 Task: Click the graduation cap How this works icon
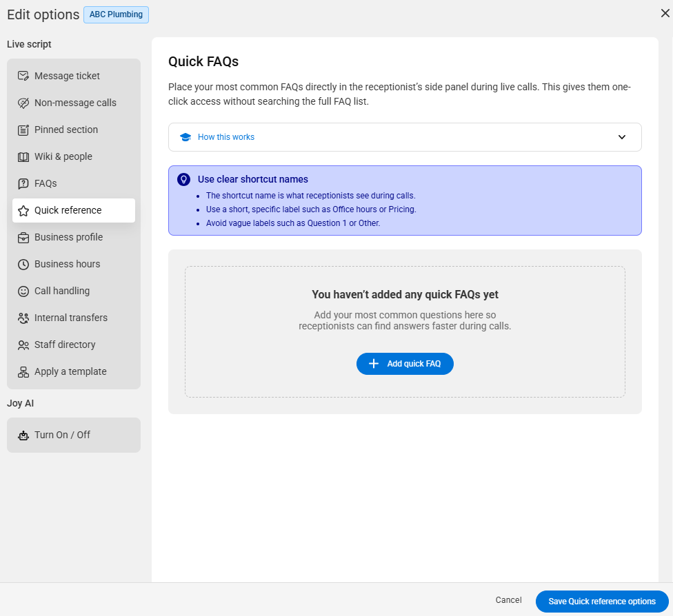click(185, 137)
